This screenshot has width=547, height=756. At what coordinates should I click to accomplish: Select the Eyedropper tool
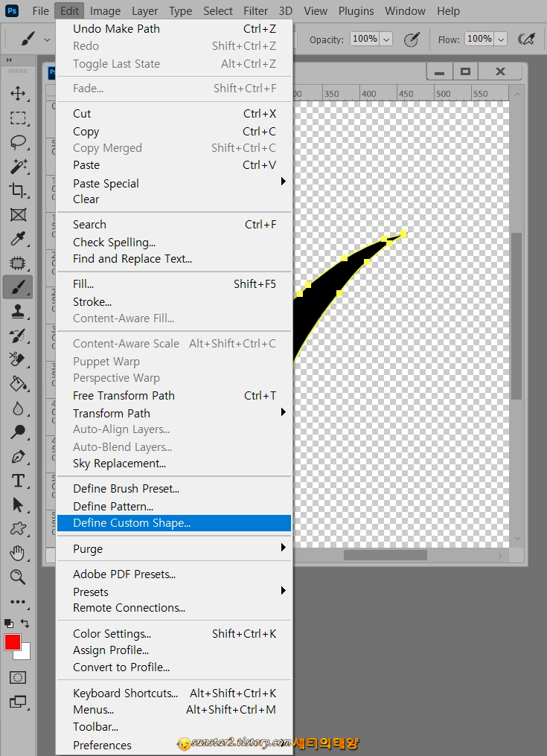(18, 239)
